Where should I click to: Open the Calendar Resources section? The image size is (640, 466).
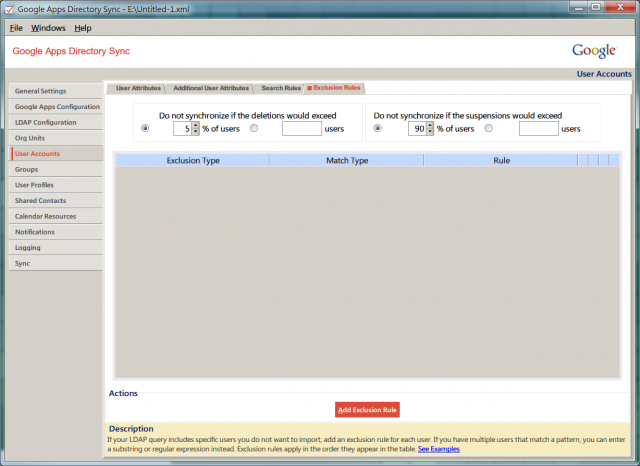coord(56,216)
